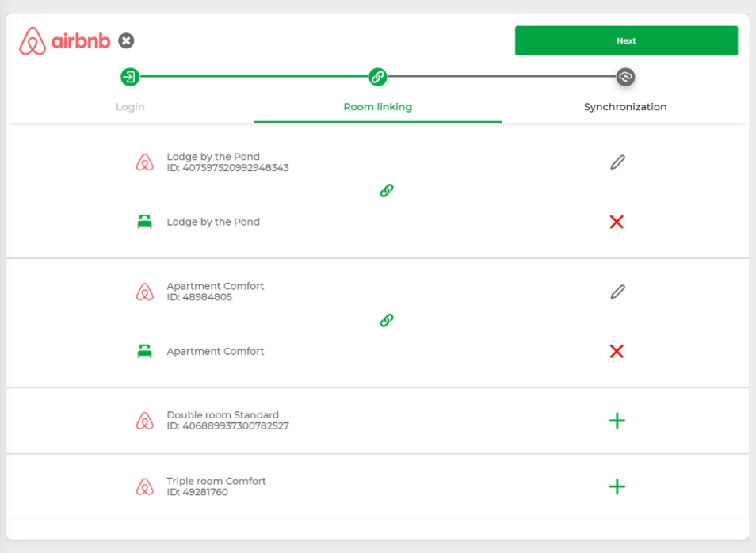The image size is (756, 553).
Task: Select listing ID 407597520992948343
Action: (227, 168)
